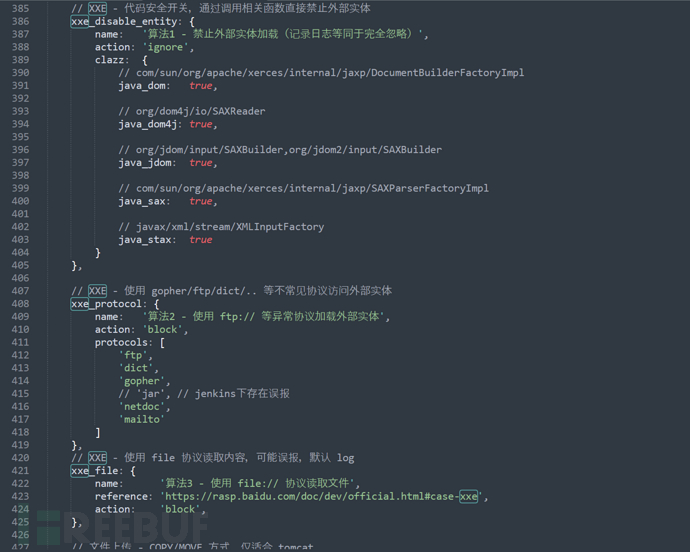Click the commented 'jar' jenkins line
Image resolution: width=690 pixels, height=552 pixels.
[204, 394]
